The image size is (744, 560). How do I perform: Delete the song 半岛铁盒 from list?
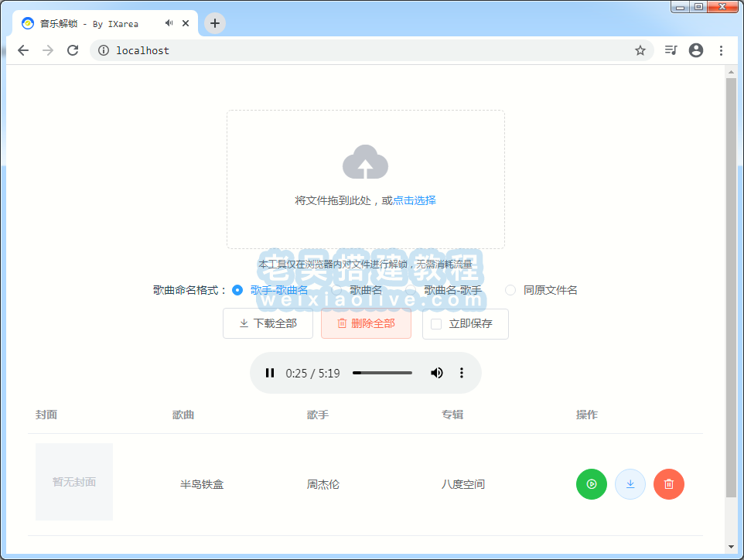coord(668,484)
